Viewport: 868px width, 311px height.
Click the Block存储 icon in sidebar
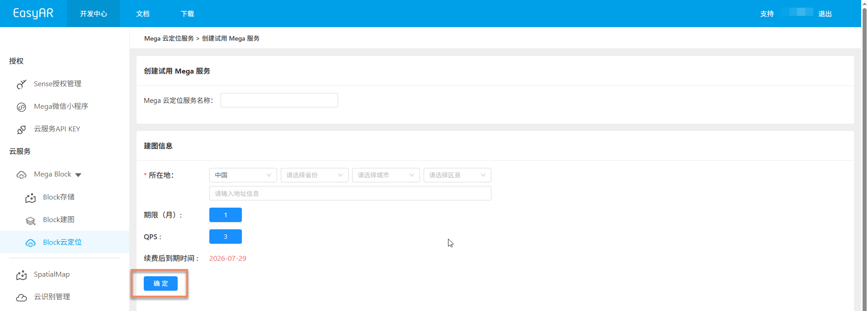tap(30, 198)
